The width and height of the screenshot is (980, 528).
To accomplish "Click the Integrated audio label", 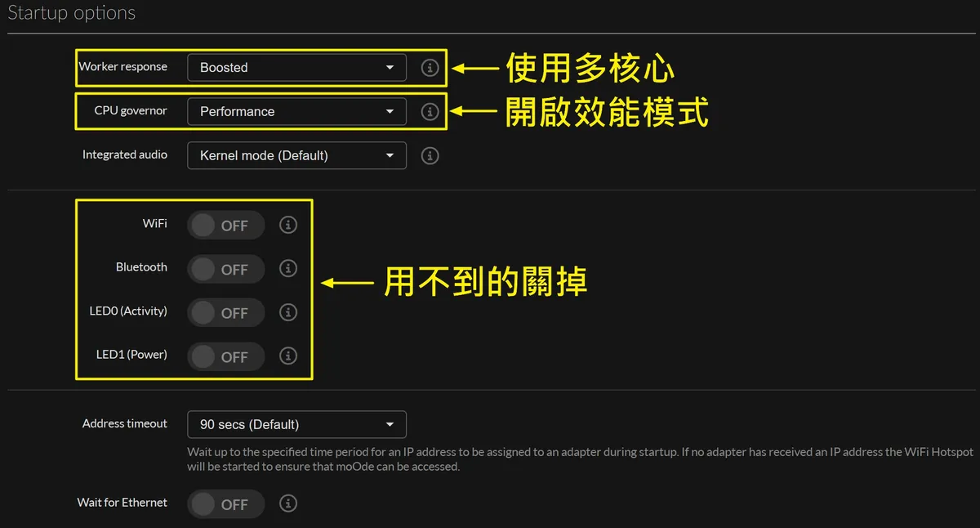I will click(x=125, y=154).
